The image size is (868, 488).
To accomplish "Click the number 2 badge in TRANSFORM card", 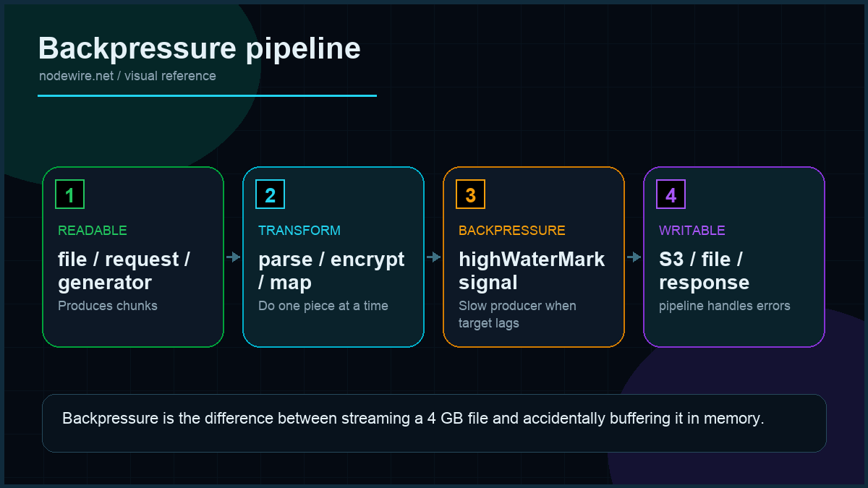I will [270, 194].
